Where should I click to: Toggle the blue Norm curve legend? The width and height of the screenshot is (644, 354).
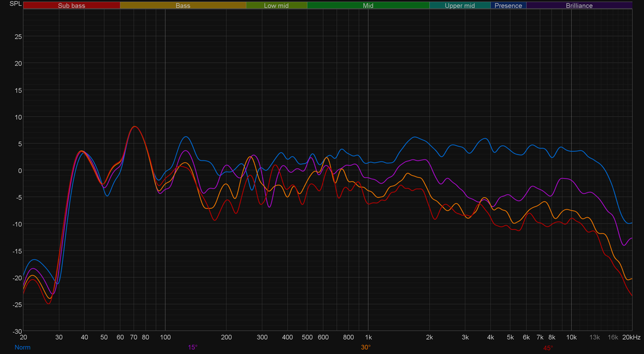click(x=22, y=348)
